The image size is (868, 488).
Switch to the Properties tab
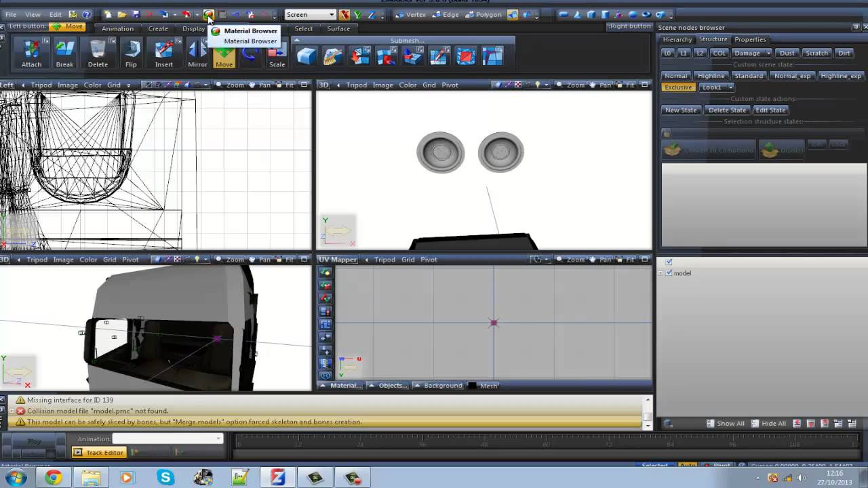pyautogui.click(x=750, y=39)
